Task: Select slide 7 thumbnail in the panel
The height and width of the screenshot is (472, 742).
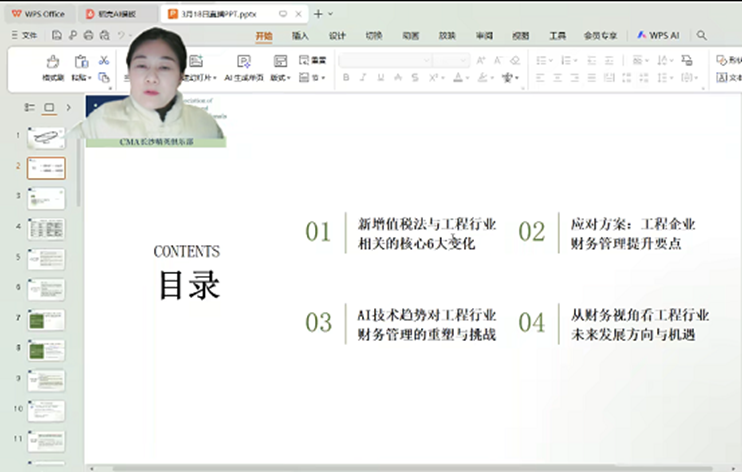Action: (46, 320)
